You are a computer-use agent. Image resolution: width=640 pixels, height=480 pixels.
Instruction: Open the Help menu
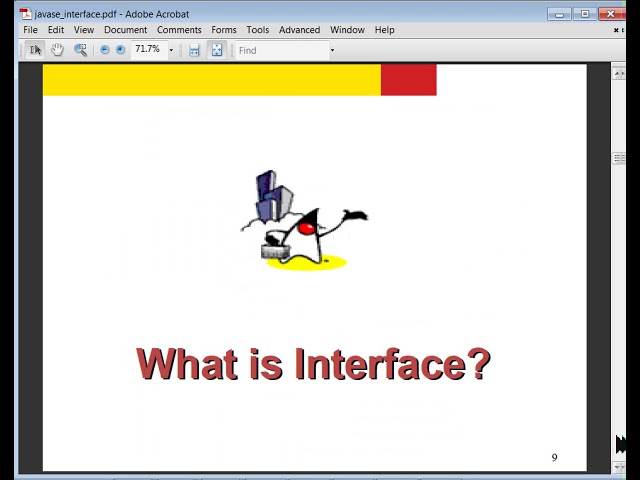[x=384, y=30]
